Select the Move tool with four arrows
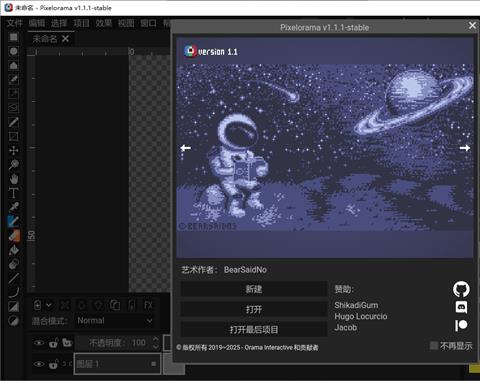480x381 pixels. pos(13,150)
